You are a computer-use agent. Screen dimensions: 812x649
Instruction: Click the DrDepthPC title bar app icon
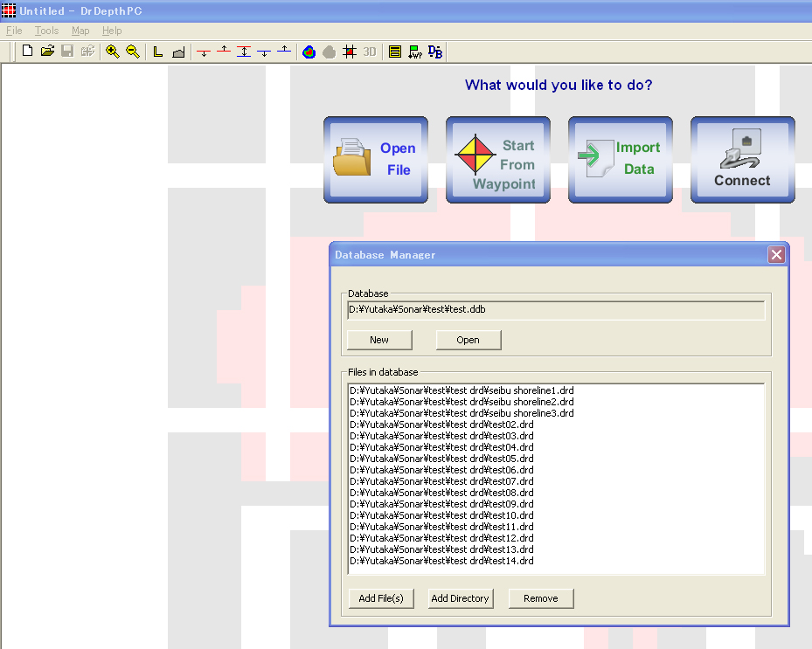(9, 10)
